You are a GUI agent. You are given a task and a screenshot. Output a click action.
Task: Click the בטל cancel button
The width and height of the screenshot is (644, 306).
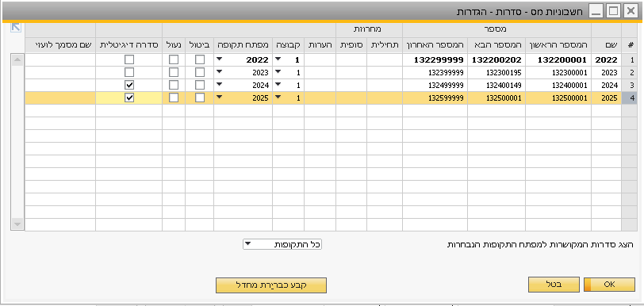[554, 285]
